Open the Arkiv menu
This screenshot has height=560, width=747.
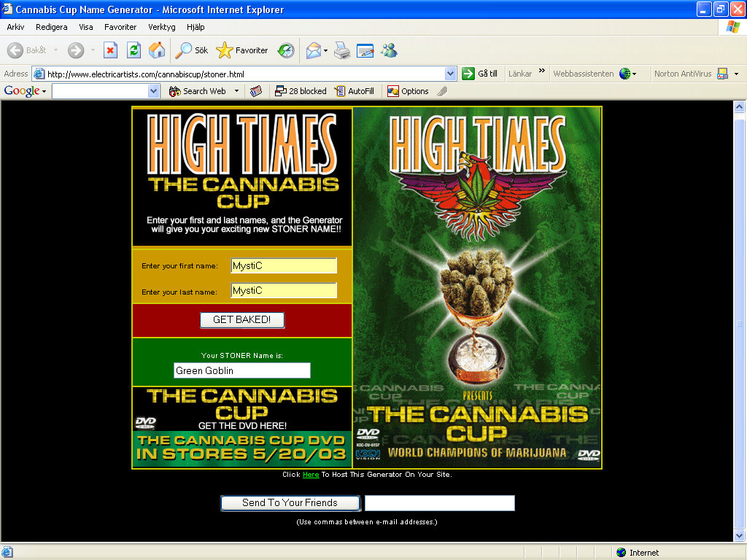pyautogui.click(x=15, y=27)
